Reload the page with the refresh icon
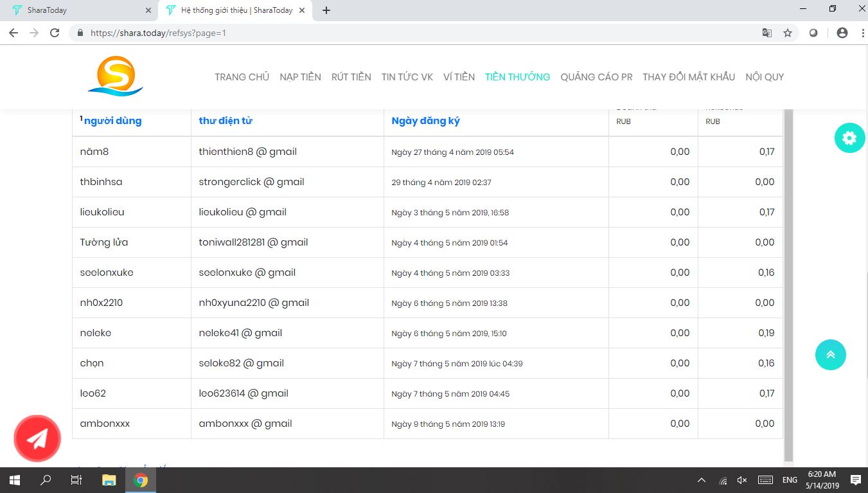Image resolution: width=868 pixels, height=493 pixels. click(x=55, y=33)
